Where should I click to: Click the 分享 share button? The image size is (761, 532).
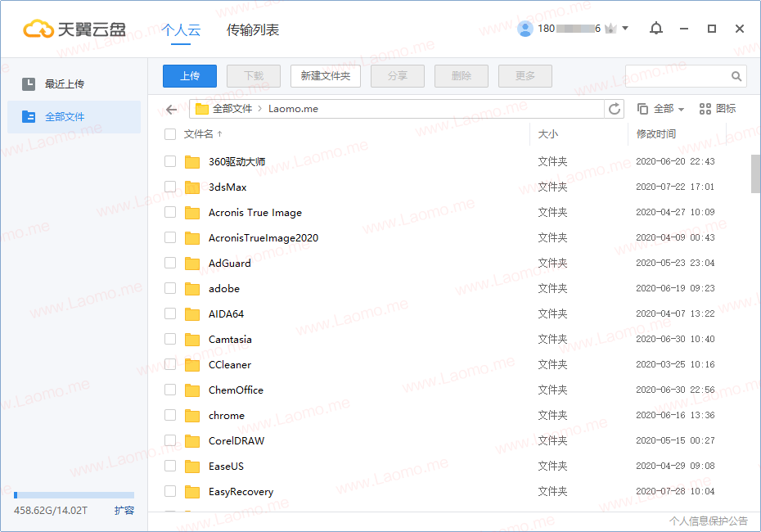point(398,76)
